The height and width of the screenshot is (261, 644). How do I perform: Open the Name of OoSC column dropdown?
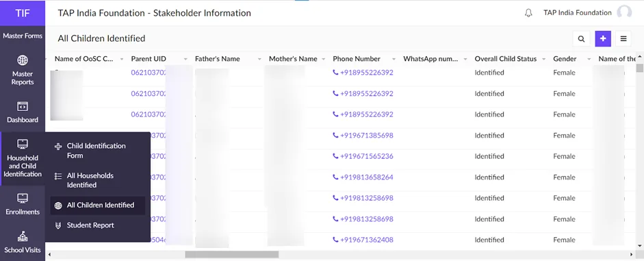(x=122, y=59)
